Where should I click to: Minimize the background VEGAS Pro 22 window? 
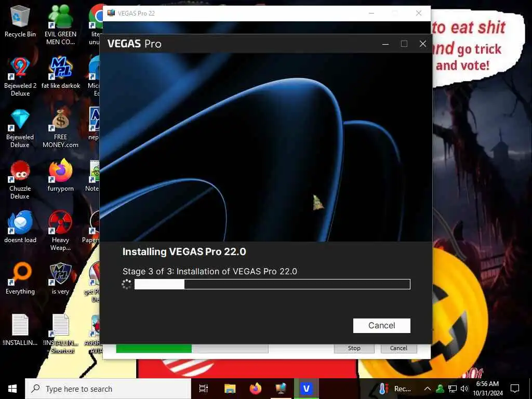click(x=371, y=13)
